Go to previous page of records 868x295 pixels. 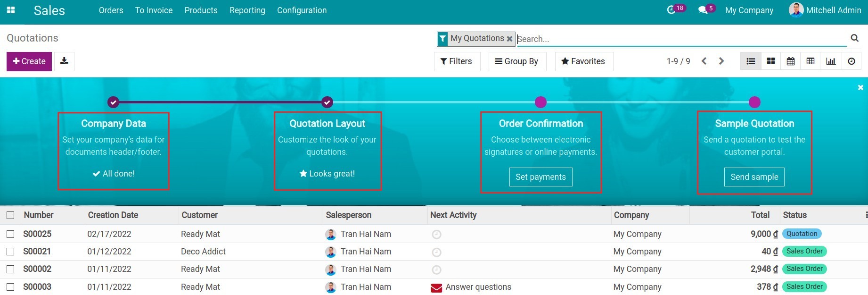pyautogui.click(x=704, y=61)
